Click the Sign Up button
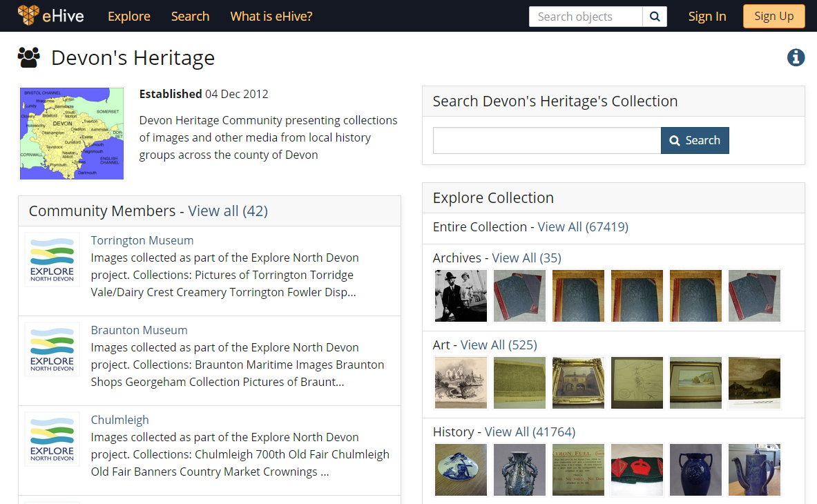Image resolution: width=817 pixels, height=504 pixels. click(773, 16)
